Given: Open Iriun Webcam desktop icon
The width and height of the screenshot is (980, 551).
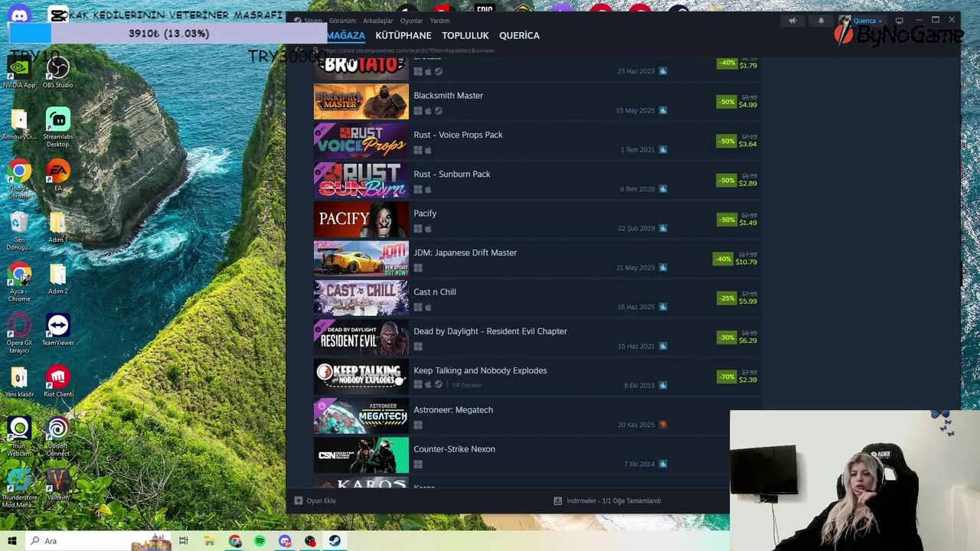Looking at the screenshot, I should click(19, 436).
